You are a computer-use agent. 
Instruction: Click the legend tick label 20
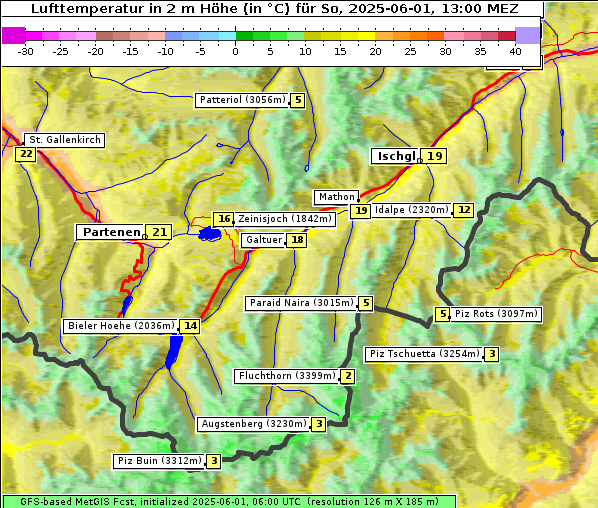(375, 51)
